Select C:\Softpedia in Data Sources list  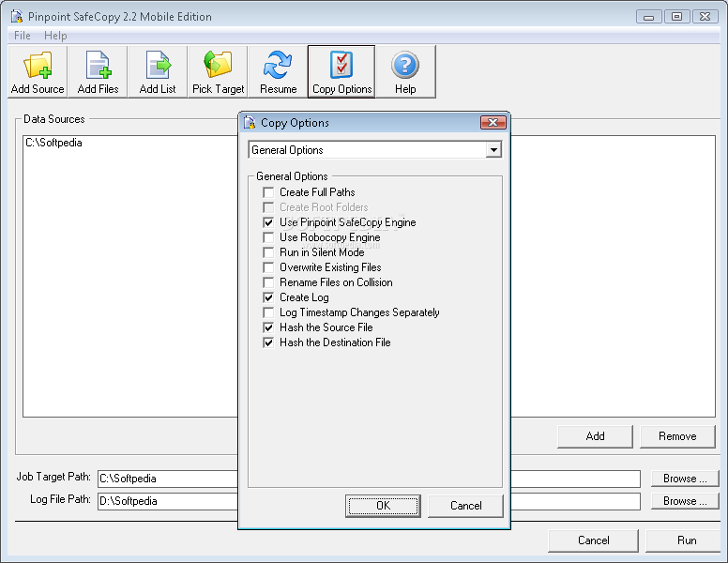[x=53, y=143]
